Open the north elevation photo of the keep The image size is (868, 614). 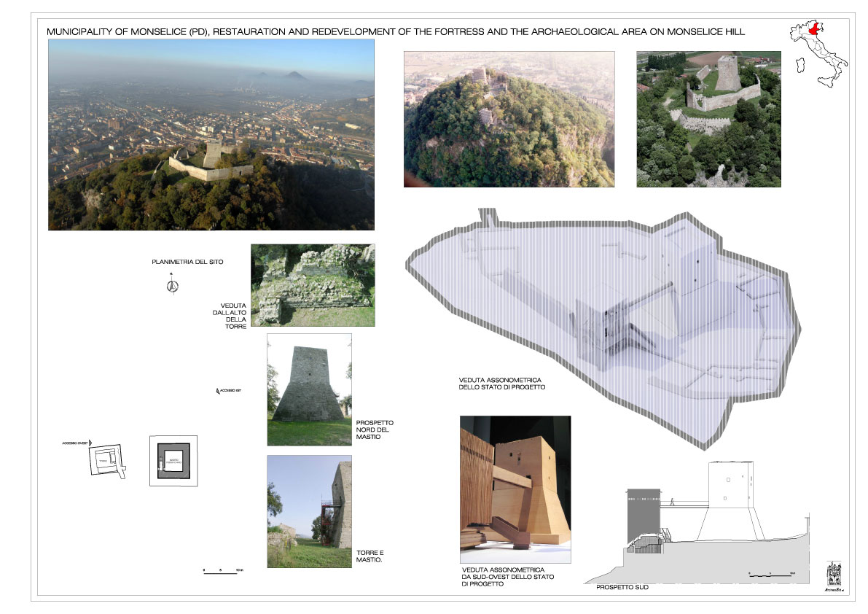tap(310, 390)
